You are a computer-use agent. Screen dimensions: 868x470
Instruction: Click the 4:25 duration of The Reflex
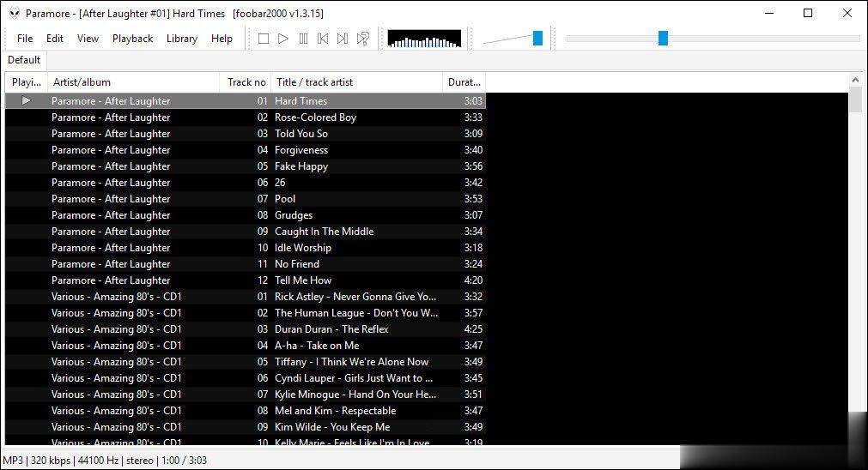[473, 329]
